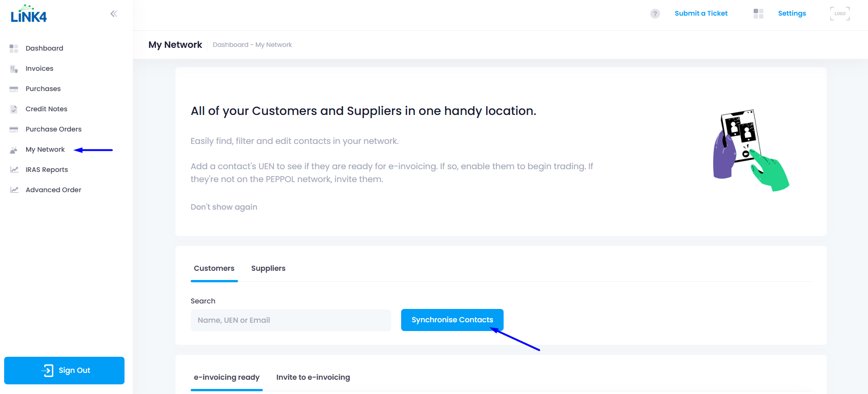The image size is (868, 394).
Task: Select the Invite to e-invoicing tab
Action: point(313,377)
